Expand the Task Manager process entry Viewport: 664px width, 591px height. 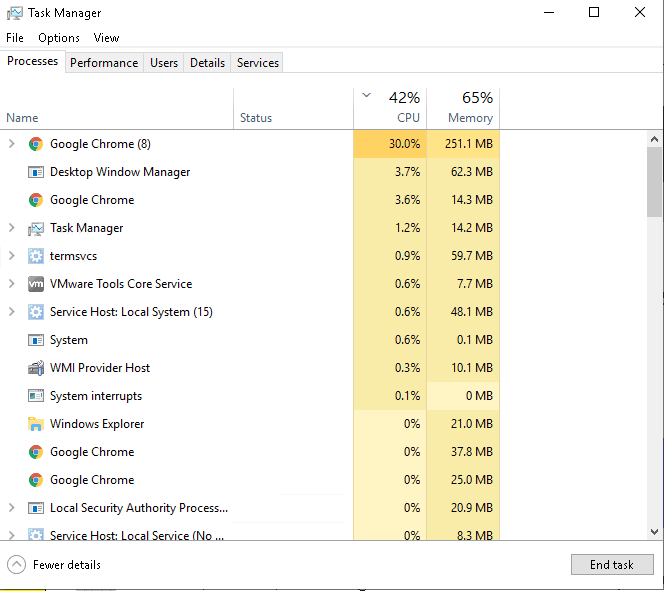[x=11, y=228]
